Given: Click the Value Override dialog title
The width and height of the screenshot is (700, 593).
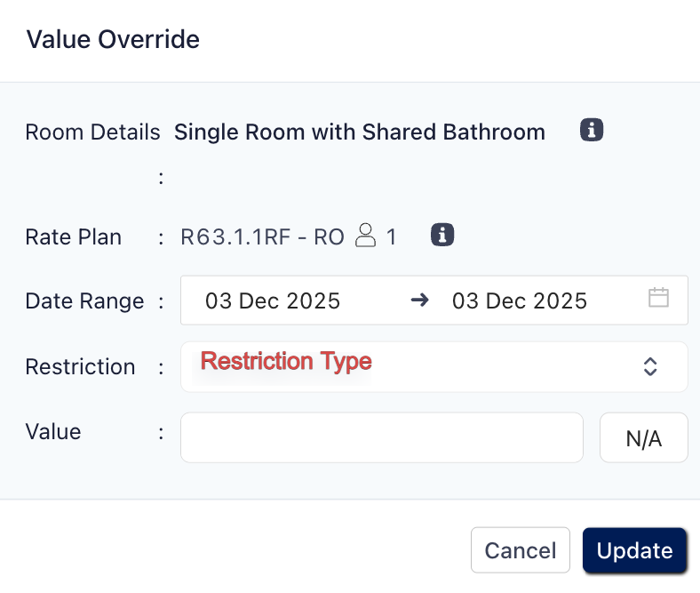Looking at the screenshot, I should coord(113,39).
